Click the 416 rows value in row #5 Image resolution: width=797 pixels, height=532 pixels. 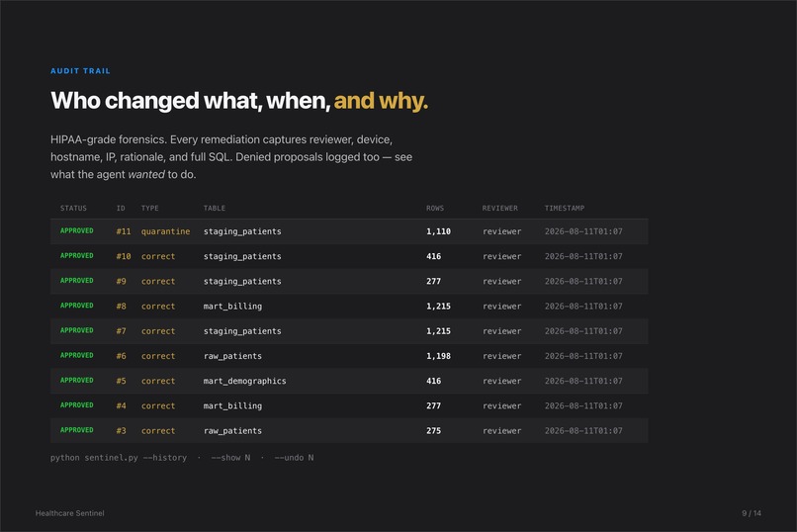(x=433, y=381)
